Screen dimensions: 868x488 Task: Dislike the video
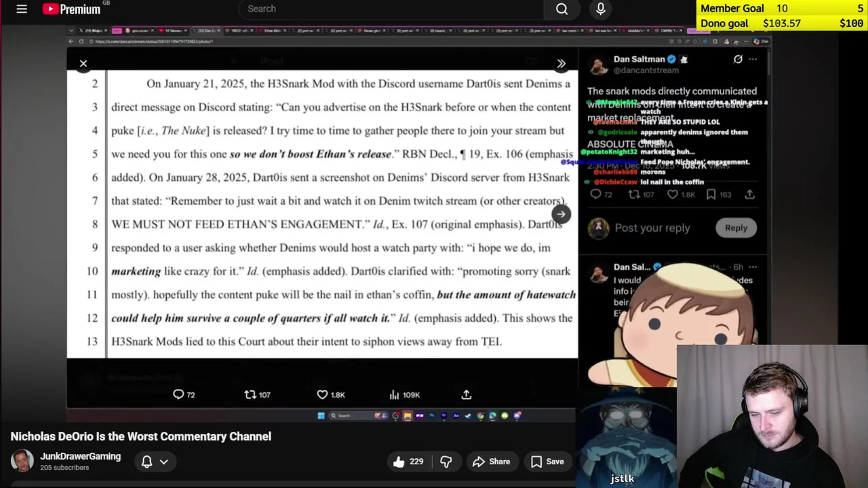[x=446, y=462]
